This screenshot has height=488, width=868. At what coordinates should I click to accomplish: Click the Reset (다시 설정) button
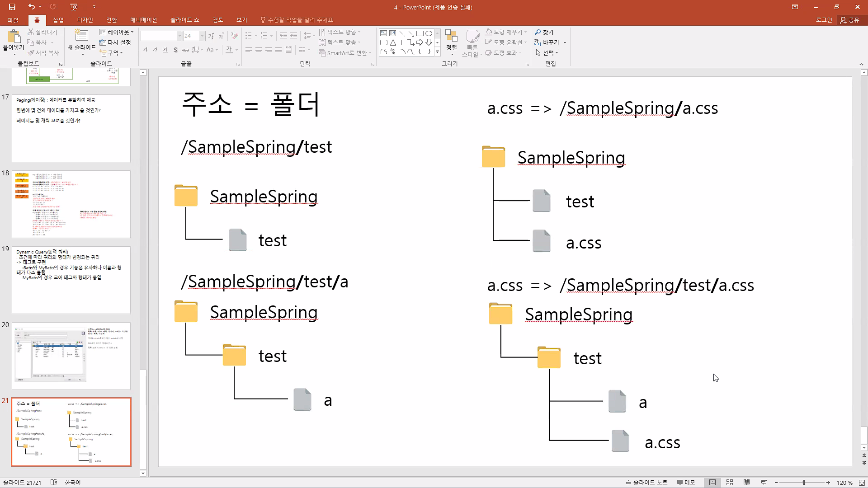(115, 42)
